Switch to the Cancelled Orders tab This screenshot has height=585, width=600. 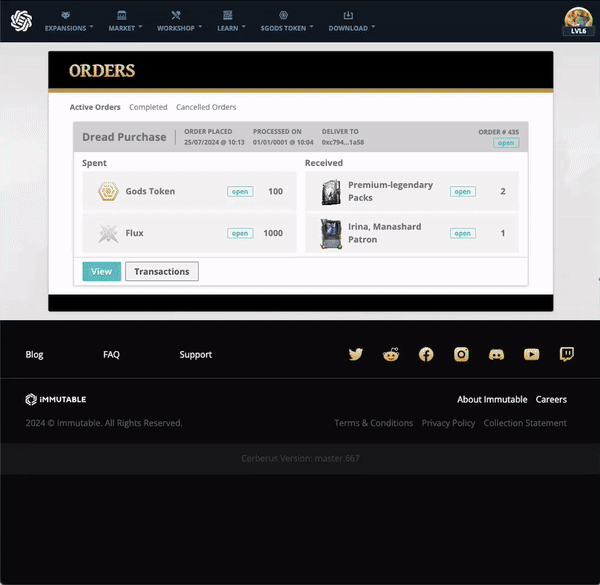(206, 107)
